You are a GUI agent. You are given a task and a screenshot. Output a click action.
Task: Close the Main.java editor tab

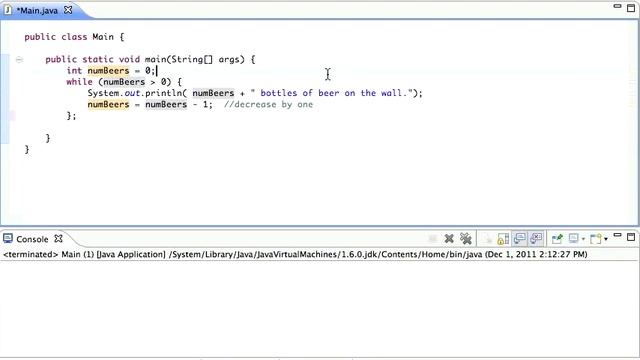(x=68, y=10)
